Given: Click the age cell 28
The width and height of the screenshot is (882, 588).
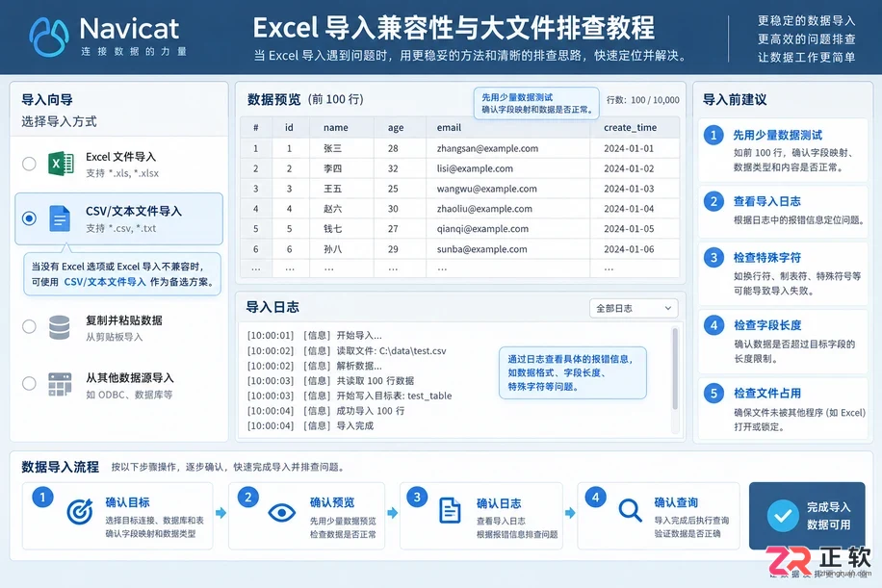Looking at the screenshot, I should point(393,148).
